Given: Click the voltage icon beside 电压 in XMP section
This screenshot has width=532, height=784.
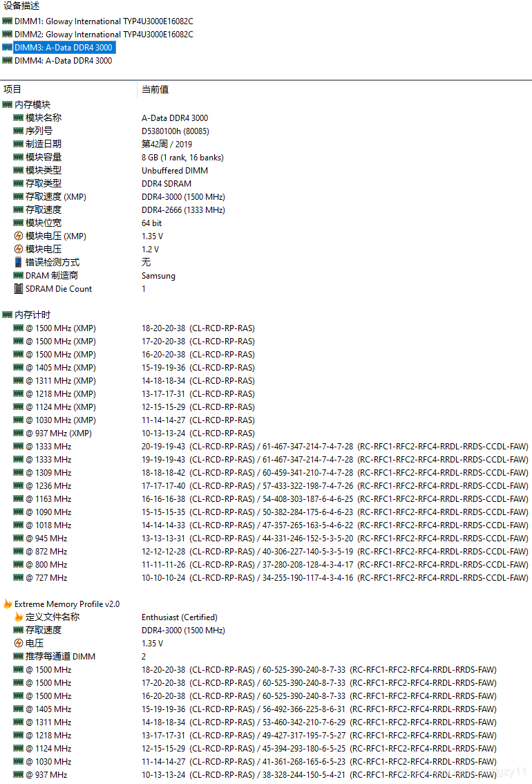Looking at the screenshot, I should coord(19,643).
